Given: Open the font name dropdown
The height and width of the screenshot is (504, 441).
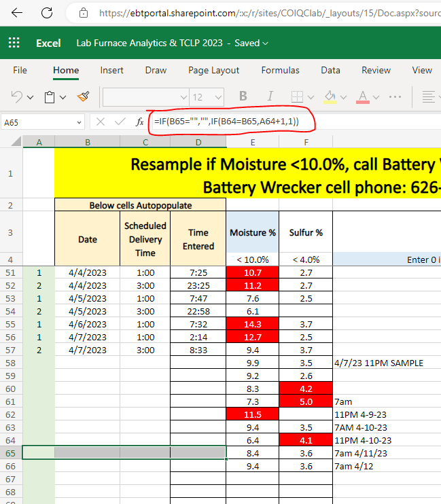Looking at the screenshot, I should coord(183,97).
